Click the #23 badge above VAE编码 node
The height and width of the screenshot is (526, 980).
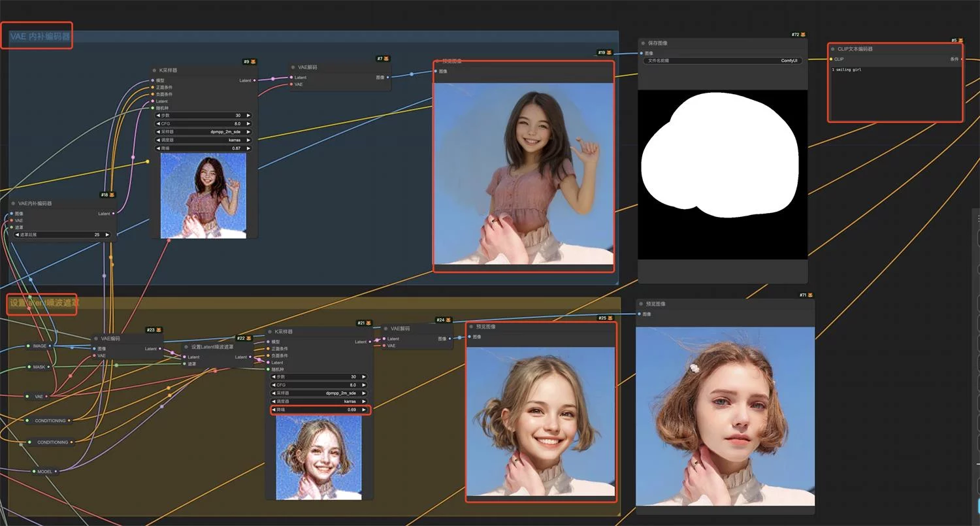[154, 330]
